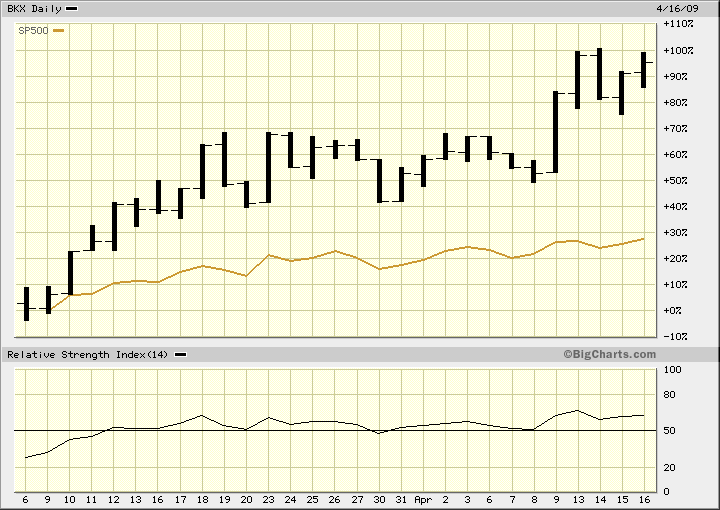Viewport: 720px width, 510px height.
Task: Click the date label 31 on axis
Action: point(401,499)
